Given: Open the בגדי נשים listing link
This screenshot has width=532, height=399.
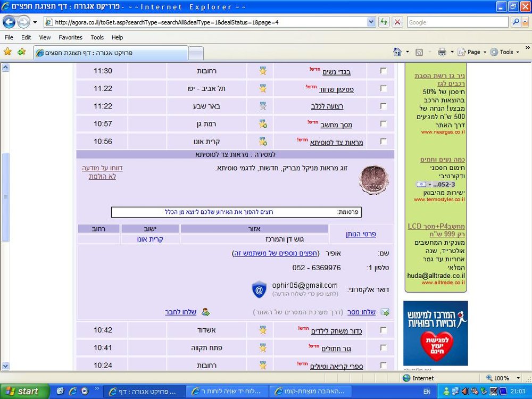Looking at the screenshot, I should click(336, 72).
